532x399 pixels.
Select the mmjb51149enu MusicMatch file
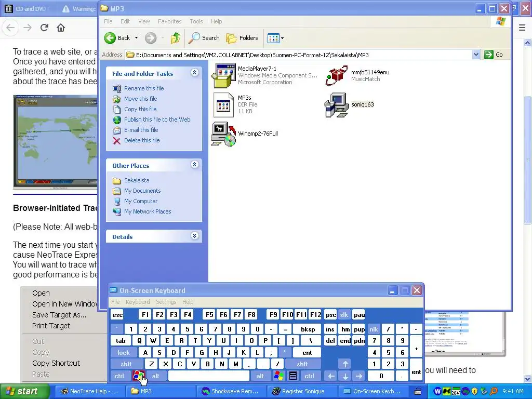[337, 75]
